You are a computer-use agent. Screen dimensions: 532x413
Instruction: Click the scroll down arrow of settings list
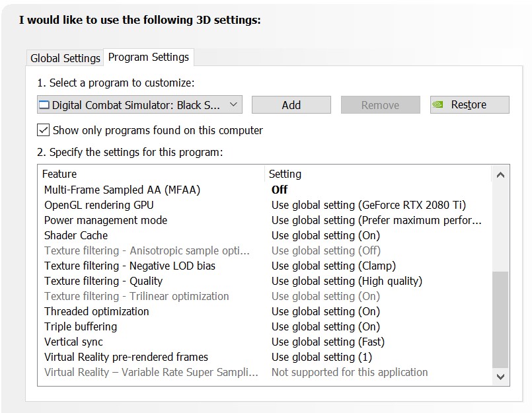(500, 377)
